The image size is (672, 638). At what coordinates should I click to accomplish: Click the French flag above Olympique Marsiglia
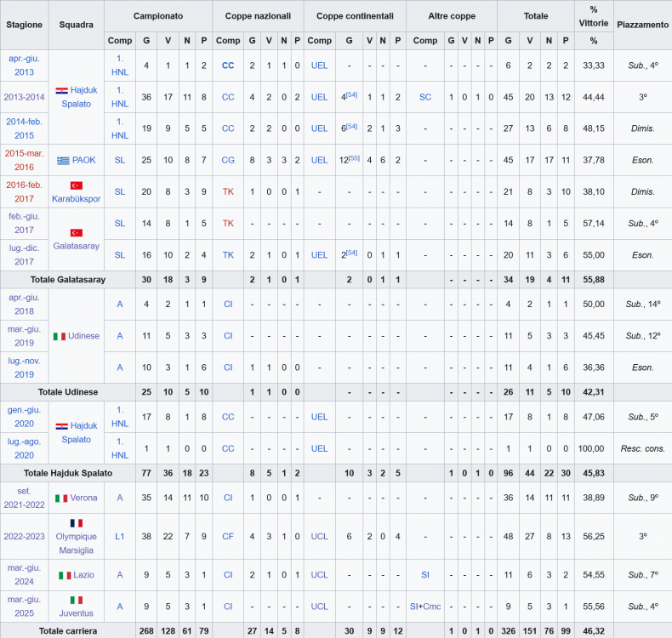point(77,523)
